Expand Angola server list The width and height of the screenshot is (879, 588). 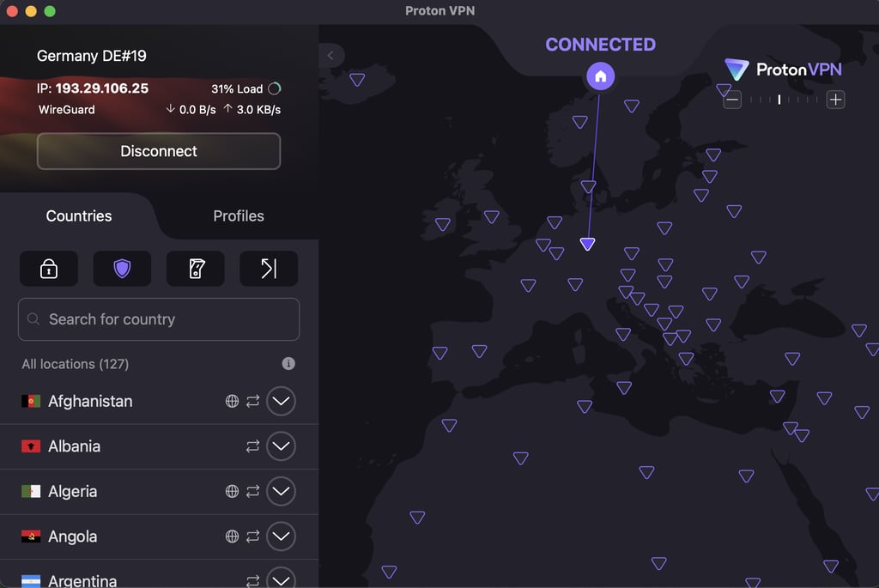(281, 536)
